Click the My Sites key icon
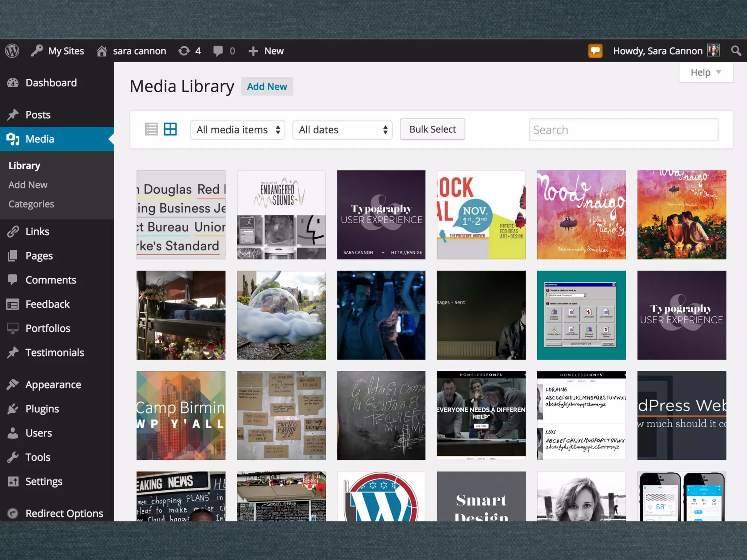 [x=37, y=51]
